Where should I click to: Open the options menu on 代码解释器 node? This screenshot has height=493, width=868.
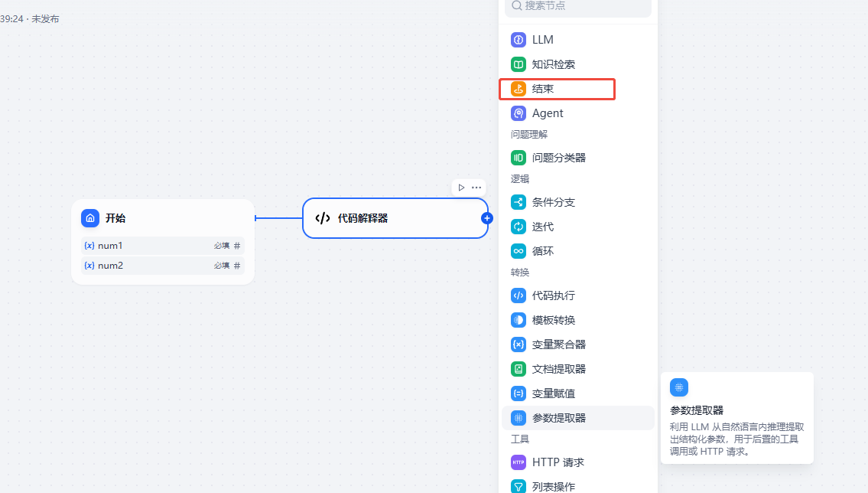(476, 187)
